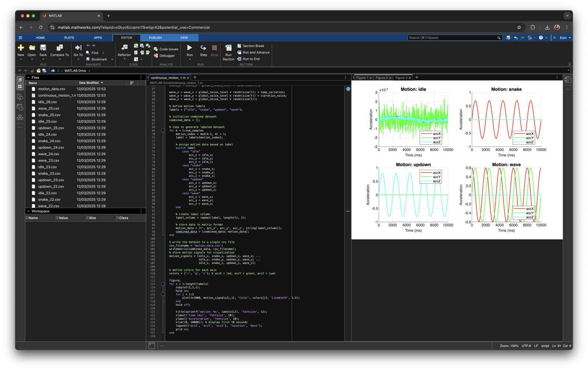Open the Bookmark dropdown arrow

pos(112,60)
